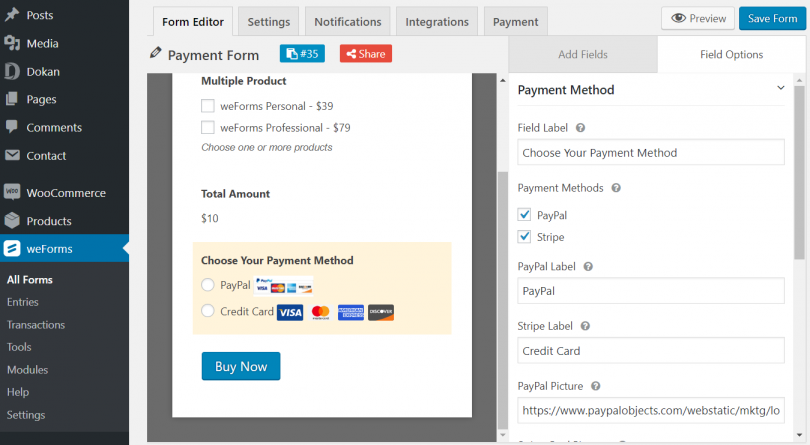
Task: Click Field Label help icon
Action: coord(580,128)
